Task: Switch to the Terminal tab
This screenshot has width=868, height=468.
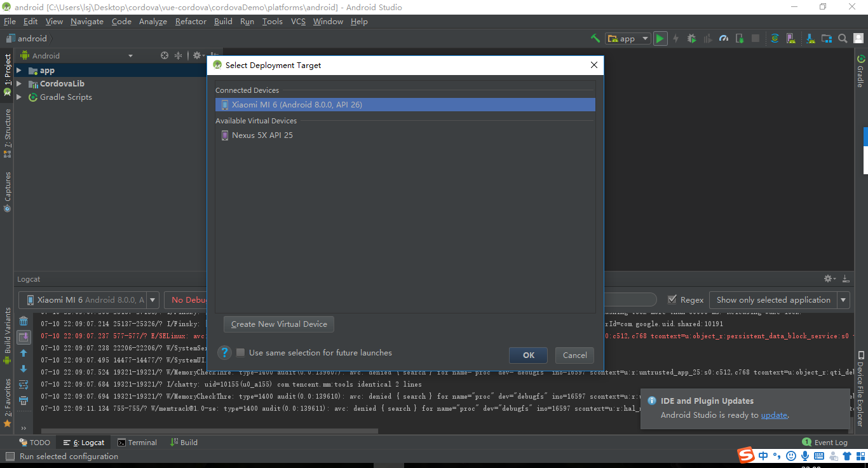Action: pos(137,443)
